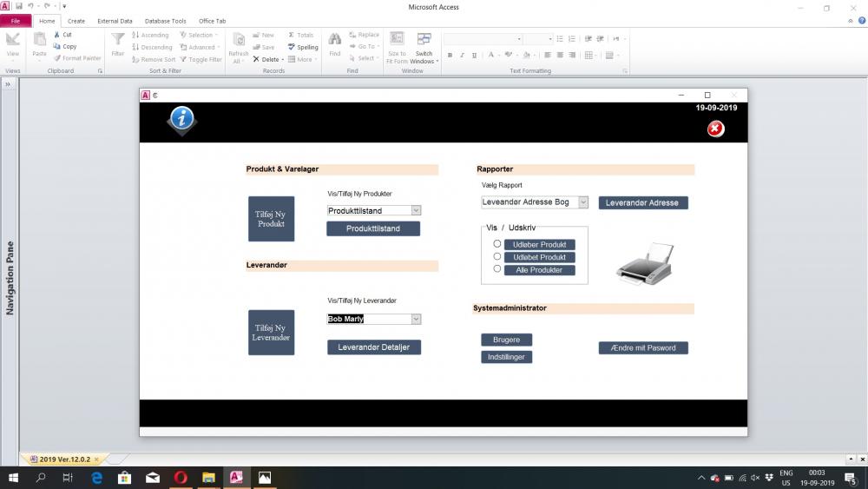Select the Udløbet Produkt radio button
This screenshot has width=868, height=489.
tap(497, 256)
